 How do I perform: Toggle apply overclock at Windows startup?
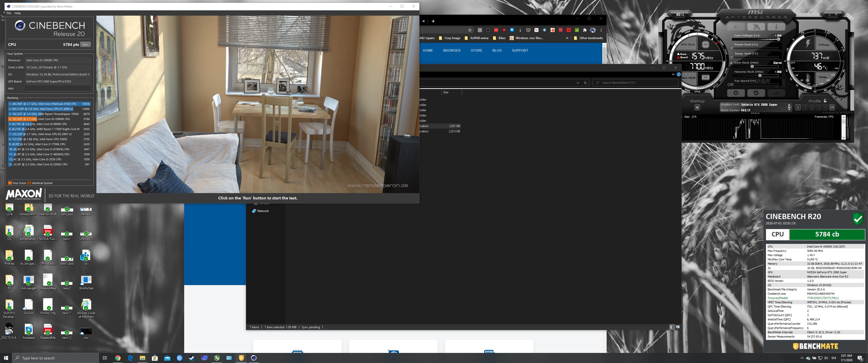click(x=697, y=107)
